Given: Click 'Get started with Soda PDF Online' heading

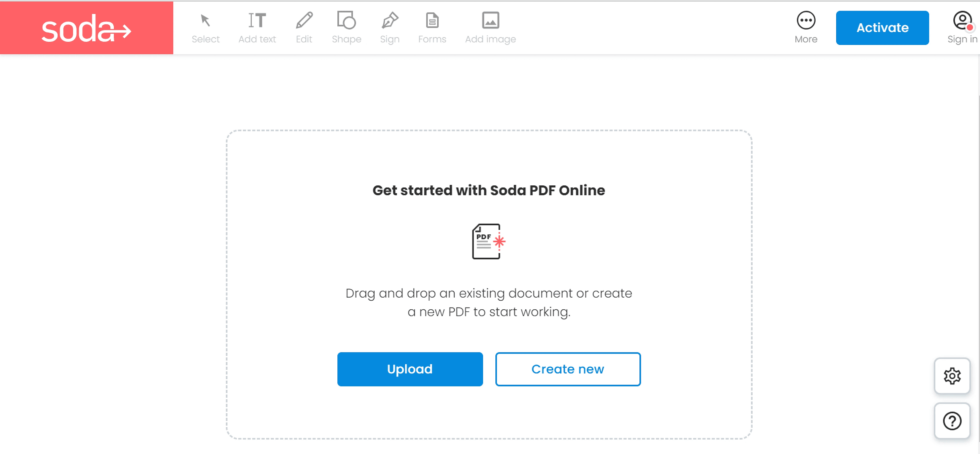Looking at the screenshot, I should pos(488,190).
